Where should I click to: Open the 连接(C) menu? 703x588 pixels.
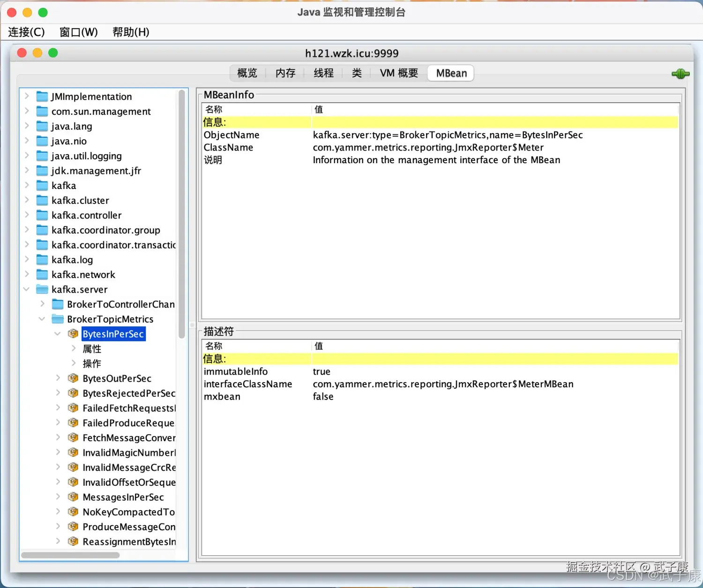tap(26, 32)
